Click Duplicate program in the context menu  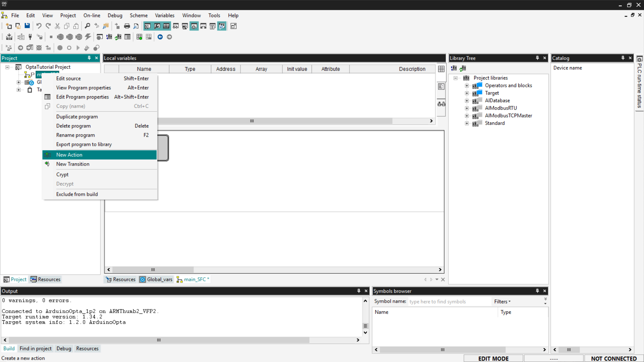pyautogui.click(x=77, y=117)
